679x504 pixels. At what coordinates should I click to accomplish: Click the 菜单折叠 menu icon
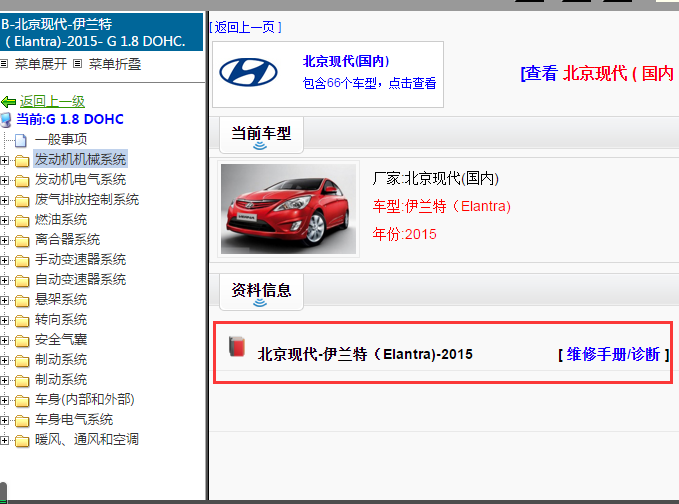78,64
